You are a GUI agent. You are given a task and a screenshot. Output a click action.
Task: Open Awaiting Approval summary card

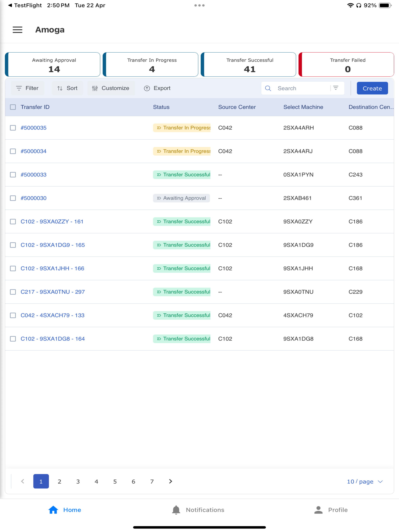[53, 64]
